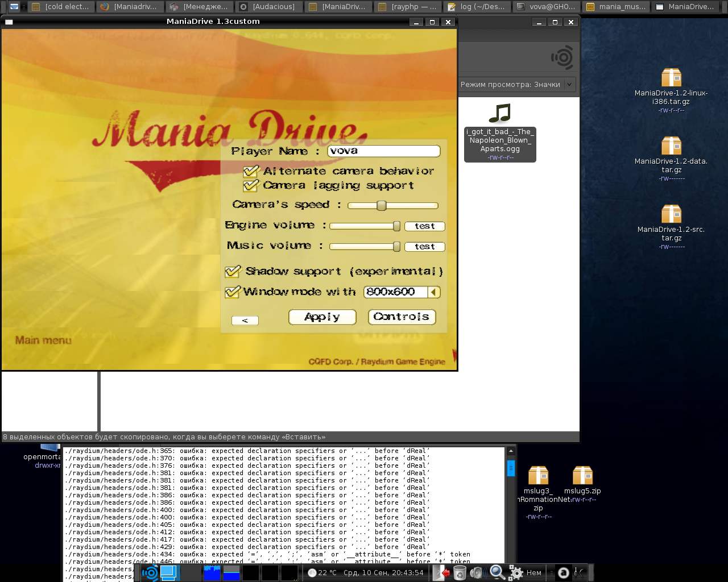
Task: Switch to the [Audacious] taskbar window
Action: coord(268,7)
